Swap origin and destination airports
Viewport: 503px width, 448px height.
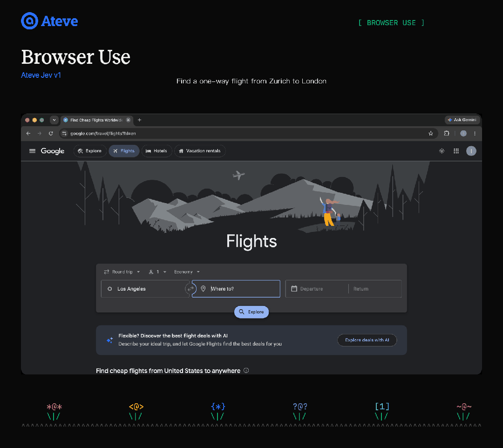190,289
